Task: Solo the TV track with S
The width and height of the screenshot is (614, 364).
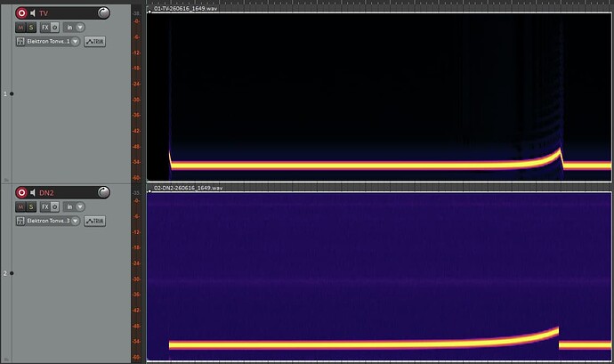Action: (x=31, y=27)
